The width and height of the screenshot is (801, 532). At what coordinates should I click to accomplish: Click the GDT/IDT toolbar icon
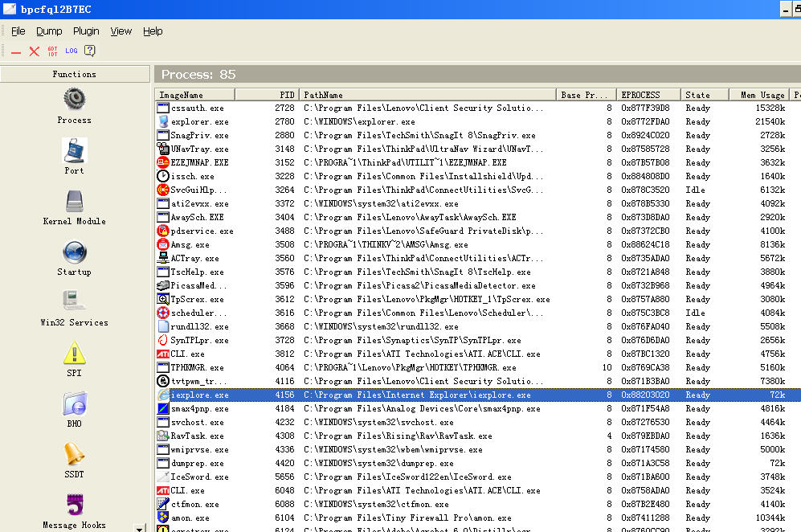pos(52,51)
